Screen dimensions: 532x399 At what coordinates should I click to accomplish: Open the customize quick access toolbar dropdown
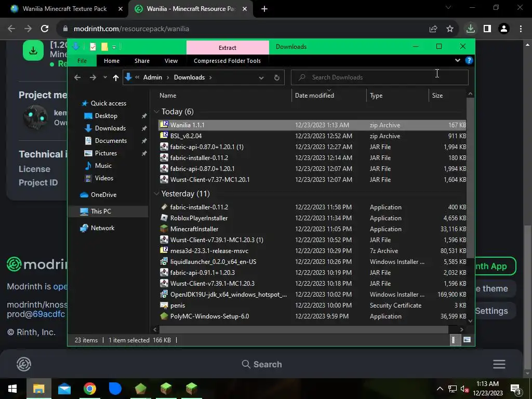click(x=114, y=47)
